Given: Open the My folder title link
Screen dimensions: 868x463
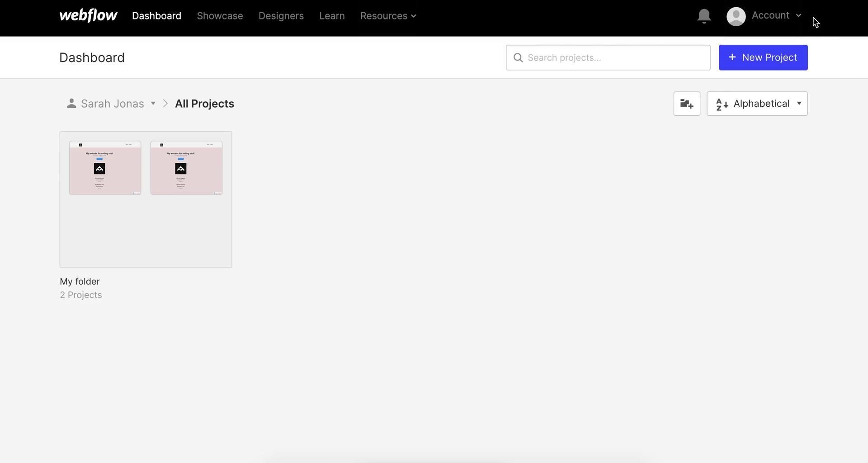Looking at the screenshot, I should click(80, 281).
